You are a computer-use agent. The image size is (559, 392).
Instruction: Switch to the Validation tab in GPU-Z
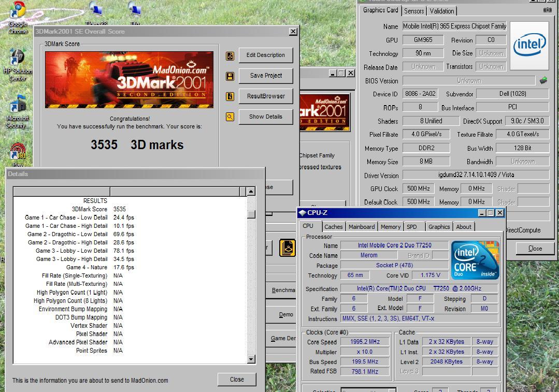click(442, 11)
